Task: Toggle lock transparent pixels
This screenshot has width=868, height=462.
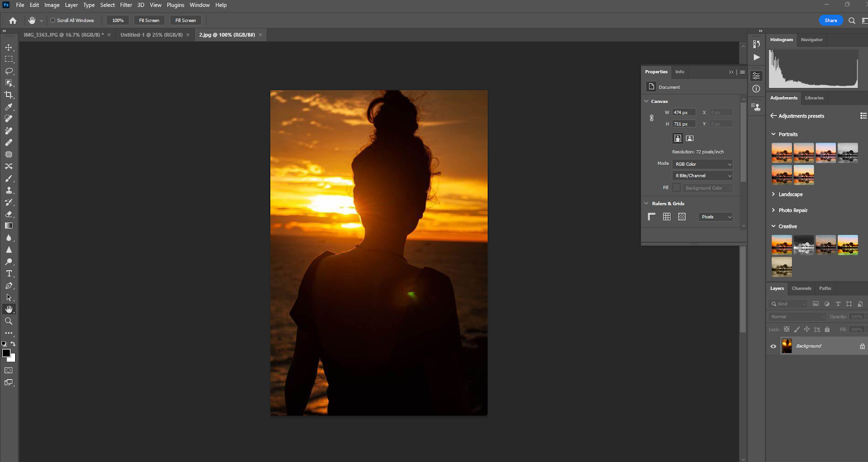Action: (x=787, y=329)
